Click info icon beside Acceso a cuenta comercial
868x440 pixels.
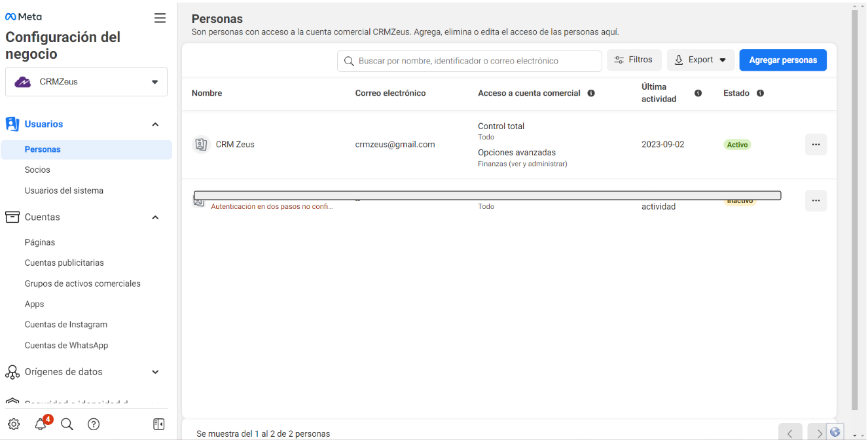591,94
